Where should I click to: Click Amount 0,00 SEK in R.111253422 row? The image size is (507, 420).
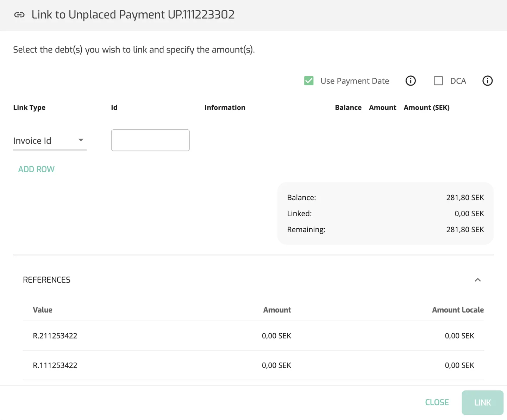pyautogui.click(x=276, y=365)
